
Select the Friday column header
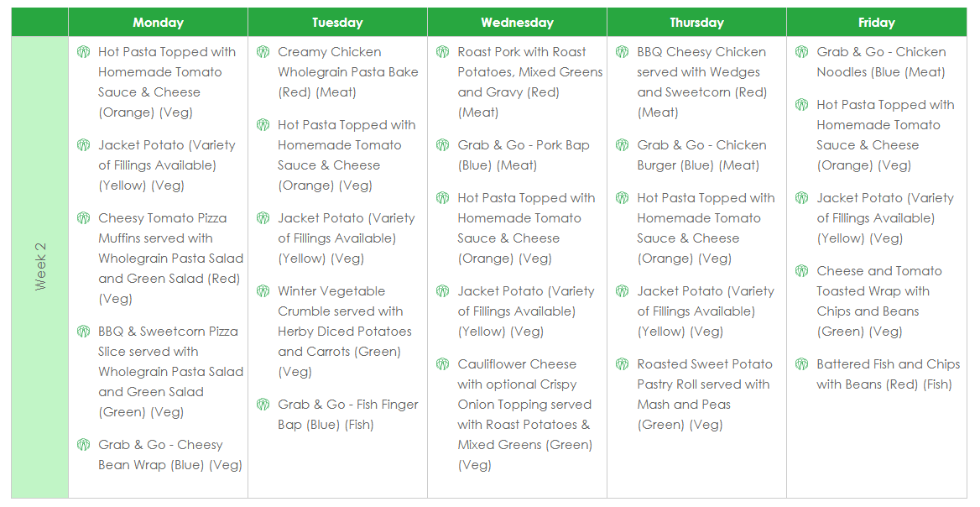coord(876,23)
